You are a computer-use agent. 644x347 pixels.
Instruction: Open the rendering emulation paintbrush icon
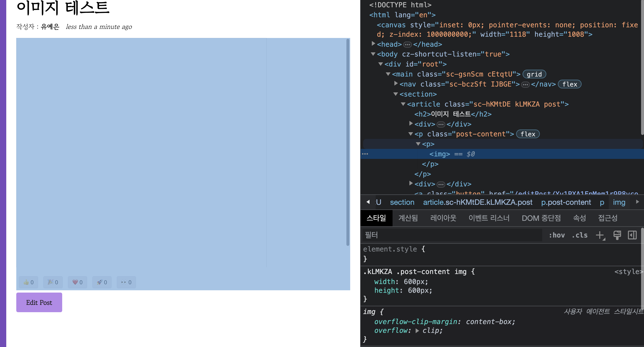(x=617, y=235)
